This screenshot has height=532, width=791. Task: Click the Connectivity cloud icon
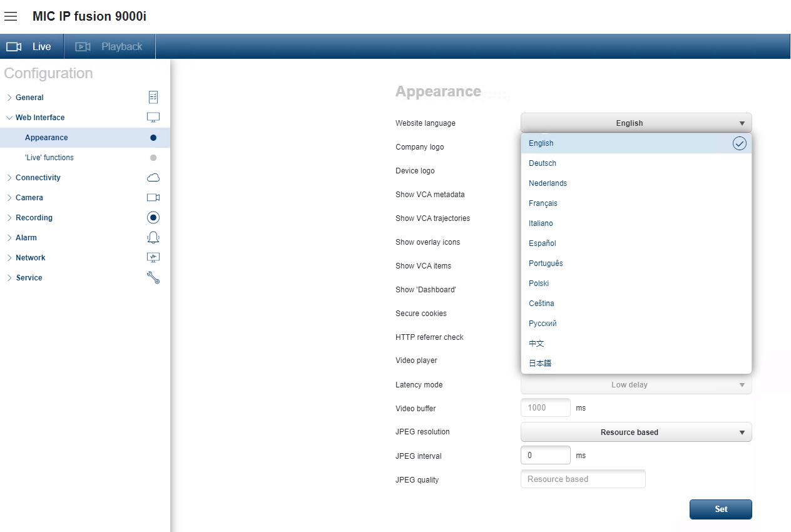[153, 178]
